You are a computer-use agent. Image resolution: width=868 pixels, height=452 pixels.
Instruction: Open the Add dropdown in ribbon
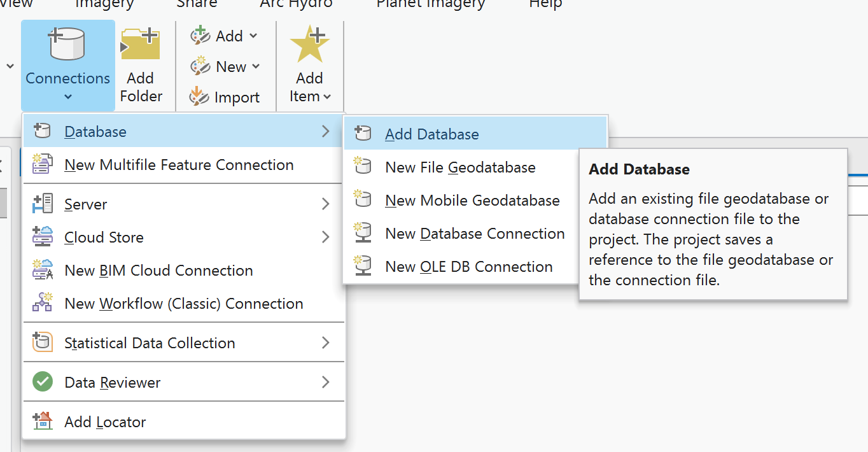pyautogui.click(x=253, y=36)
